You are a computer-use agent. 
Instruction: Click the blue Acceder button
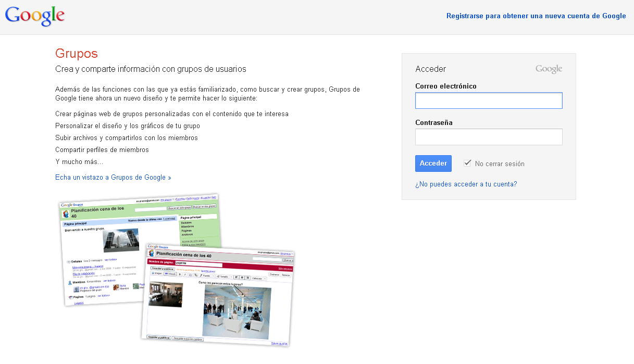pos(433,164)
